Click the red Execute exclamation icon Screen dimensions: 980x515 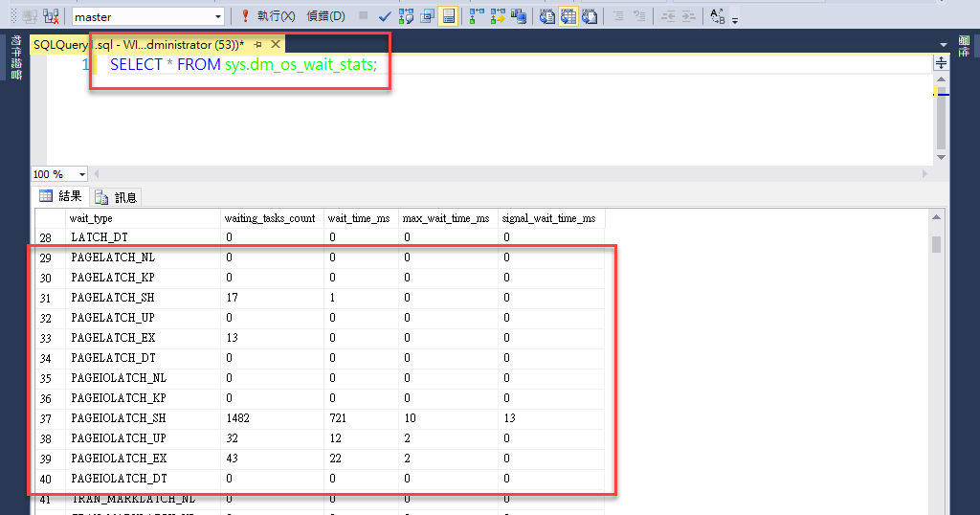(x=245, y=16)
